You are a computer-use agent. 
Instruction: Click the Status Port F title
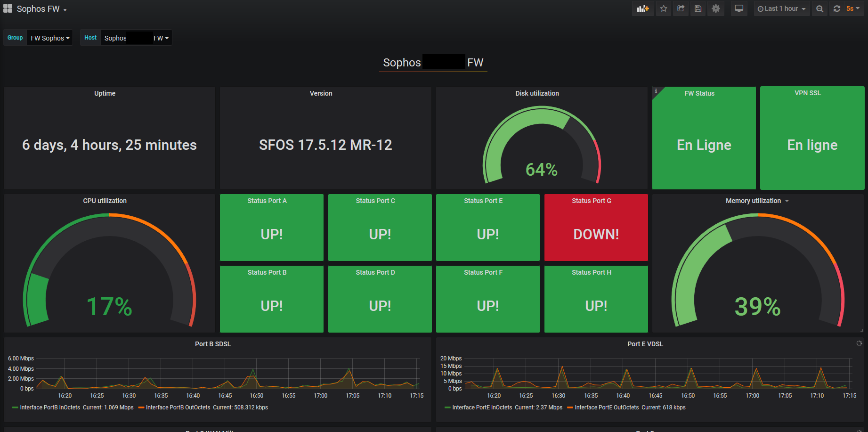click(x=483, y=272)
